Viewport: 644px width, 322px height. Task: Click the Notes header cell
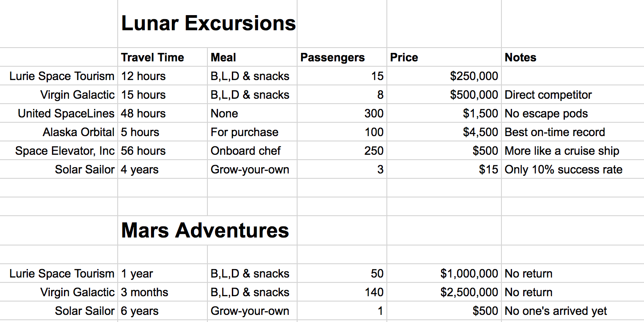coord(573,57)
